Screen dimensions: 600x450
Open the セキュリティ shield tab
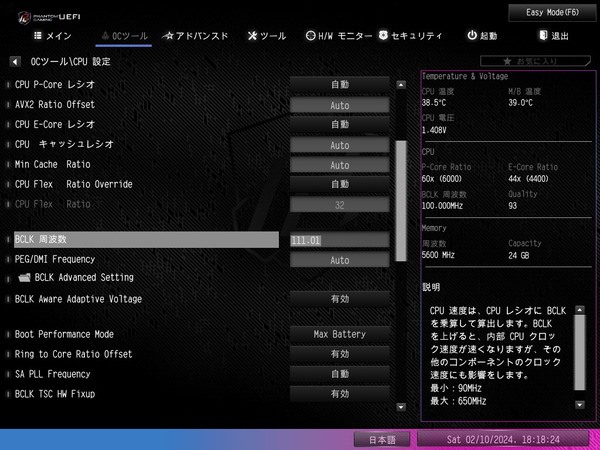(409, 36)
